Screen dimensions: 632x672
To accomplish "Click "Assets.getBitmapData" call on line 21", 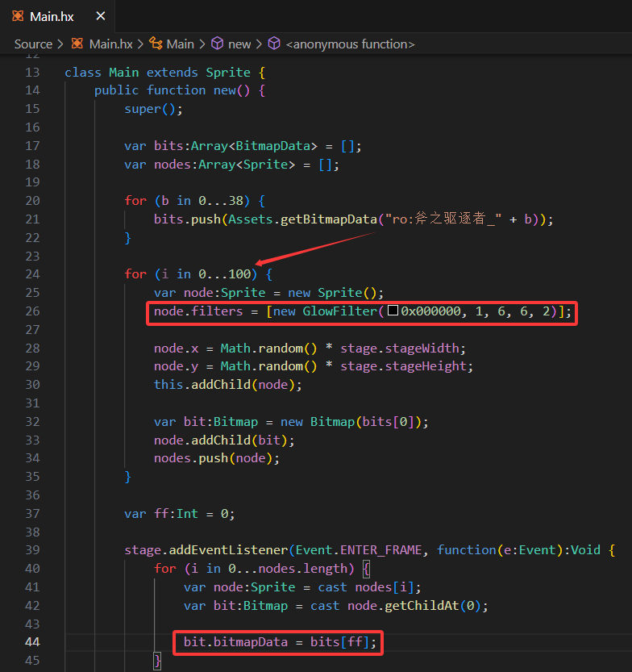I will tap(302, 219).
